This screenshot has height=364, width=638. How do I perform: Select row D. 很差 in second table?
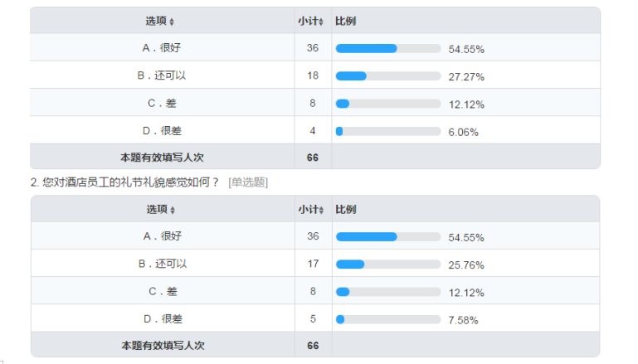point(315,318)
